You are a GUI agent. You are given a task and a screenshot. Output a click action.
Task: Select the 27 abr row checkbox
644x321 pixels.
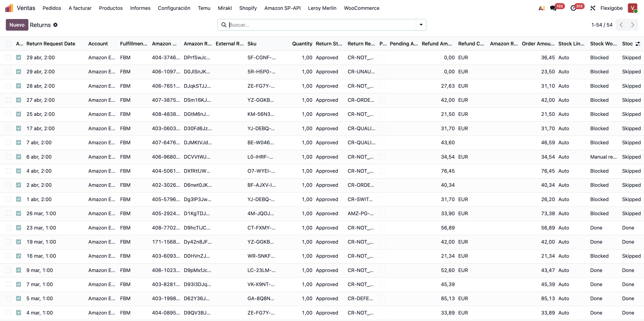(x=8, y=100)
